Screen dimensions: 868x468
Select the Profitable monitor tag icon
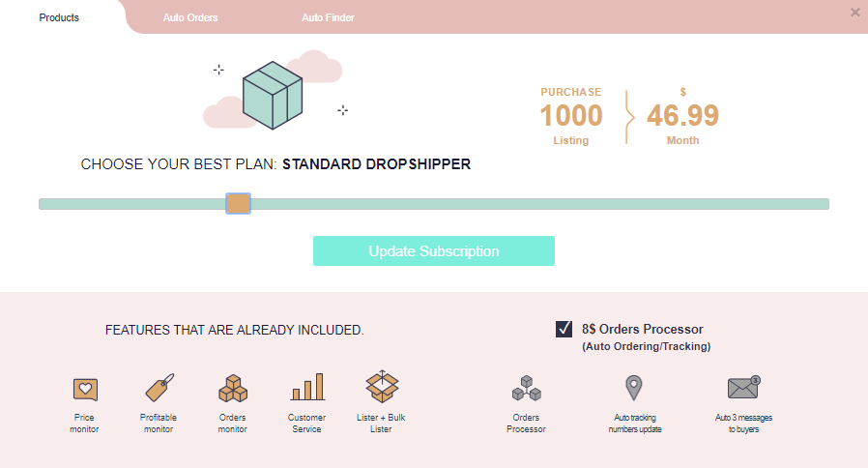coord(159,387)
